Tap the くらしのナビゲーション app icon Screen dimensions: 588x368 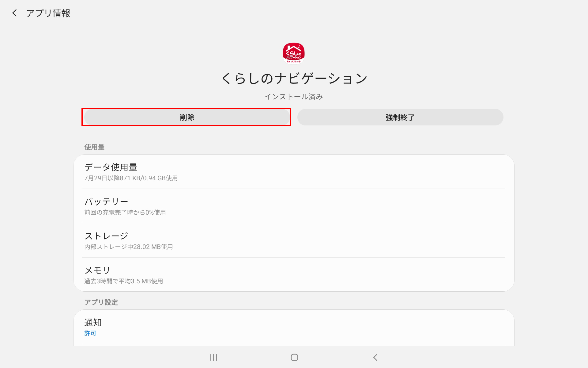pos(294,53)
